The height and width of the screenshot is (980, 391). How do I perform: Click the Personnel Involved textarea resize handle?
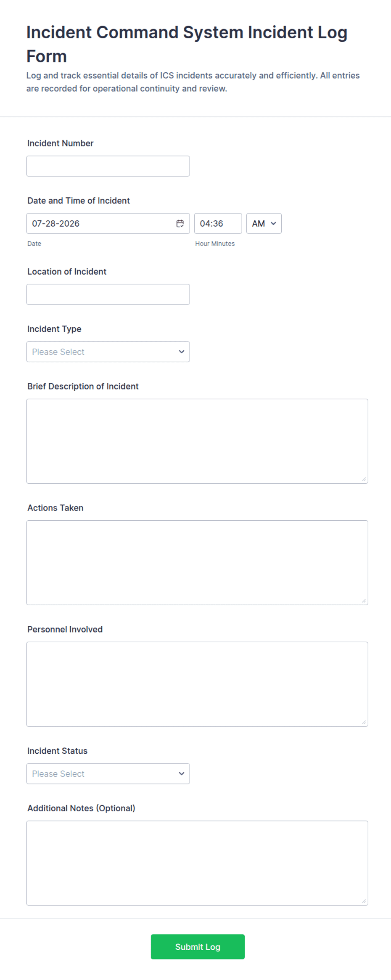pos(364,722)
